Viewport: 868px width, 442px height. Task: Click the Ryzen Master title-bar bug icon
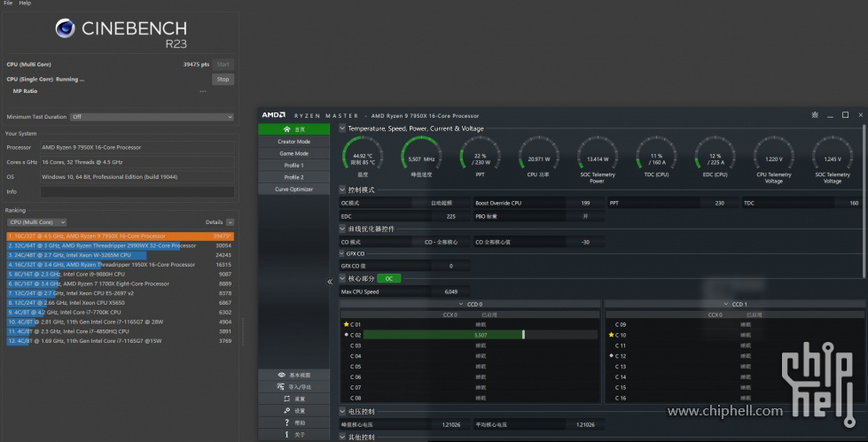pyautogui.click(x=814, y=115)
